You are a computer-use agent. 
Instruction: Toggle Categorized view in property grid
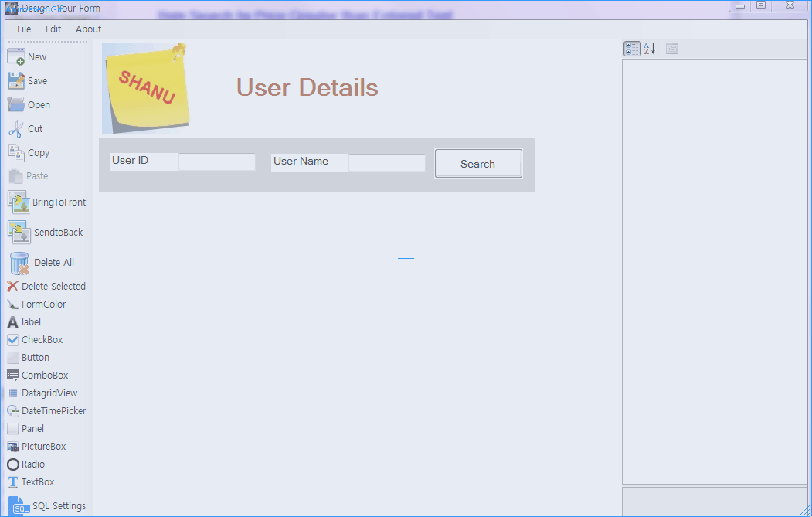click(632, 49)
